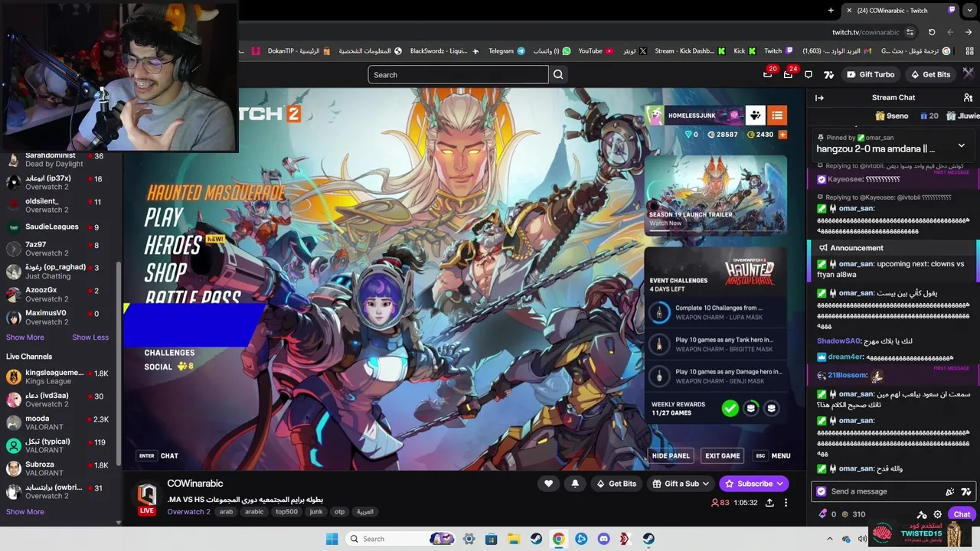Open notifications inbox with 24 badge
The height and width of the screenshot is (551, 980).
788,74
